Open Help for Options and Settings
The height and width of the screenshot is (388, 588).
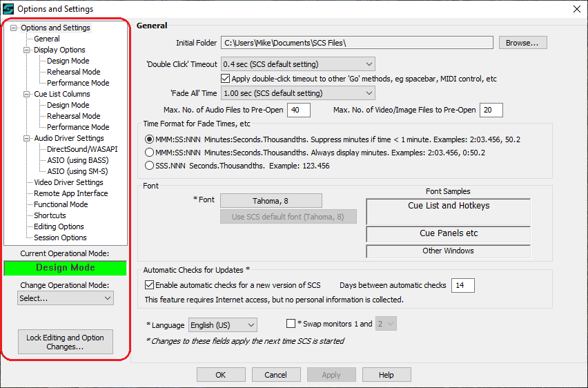386,375
